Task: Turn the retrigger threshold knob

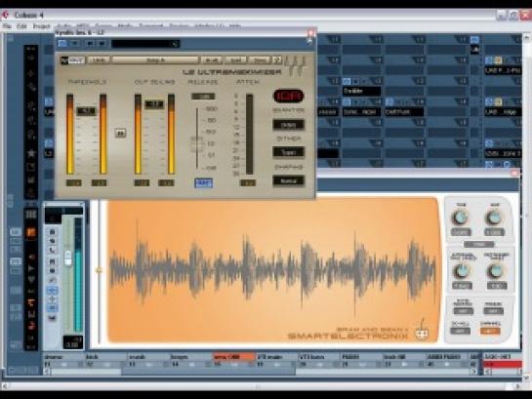Action: [x=496, y=271]
